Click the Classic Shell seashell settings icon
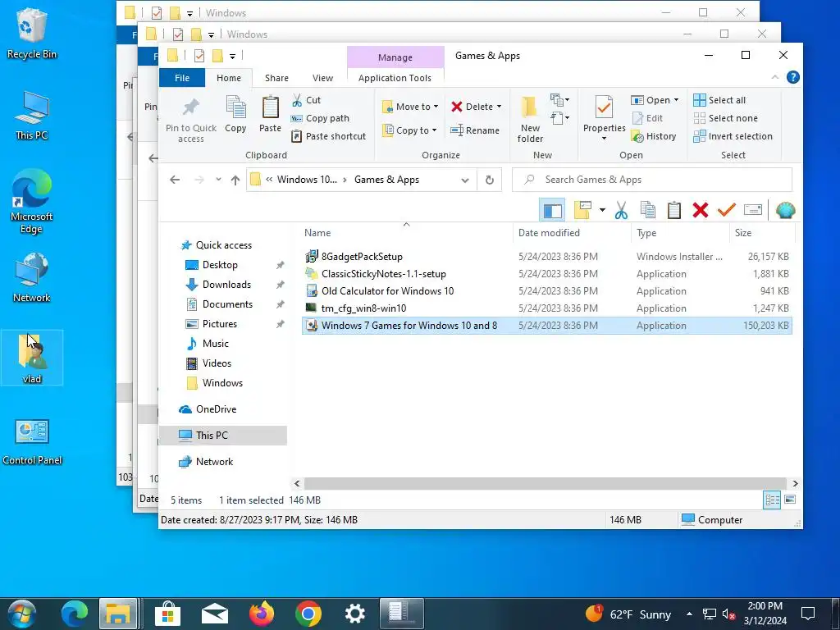 [x=785, y=210]
